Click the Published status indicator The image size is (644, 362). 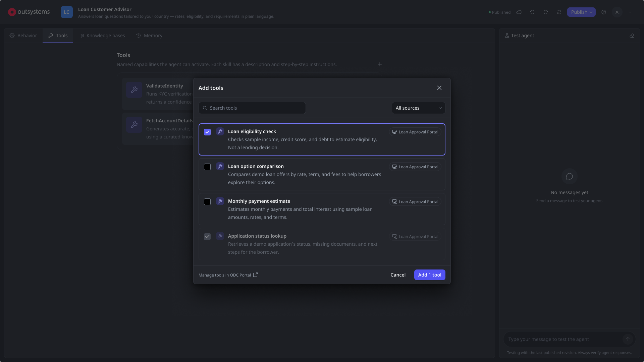pyautogui.click(x=499, y=12)
